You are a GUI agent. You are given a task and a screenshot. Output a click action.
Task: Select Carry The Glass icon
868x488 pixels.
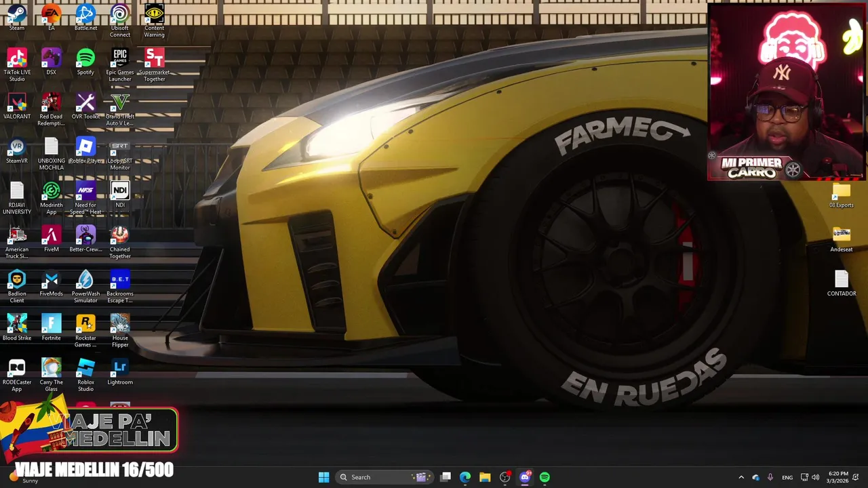(x=51, y=374)
